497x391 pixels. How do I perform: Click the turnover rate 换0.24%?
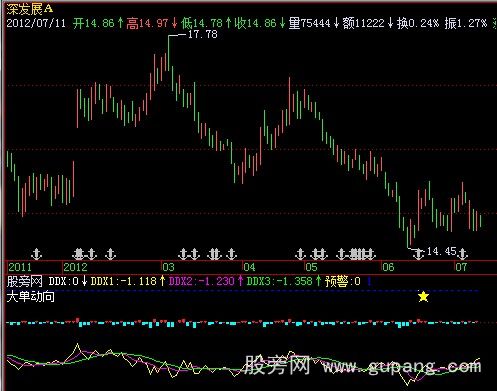click(x=418, y=23)
